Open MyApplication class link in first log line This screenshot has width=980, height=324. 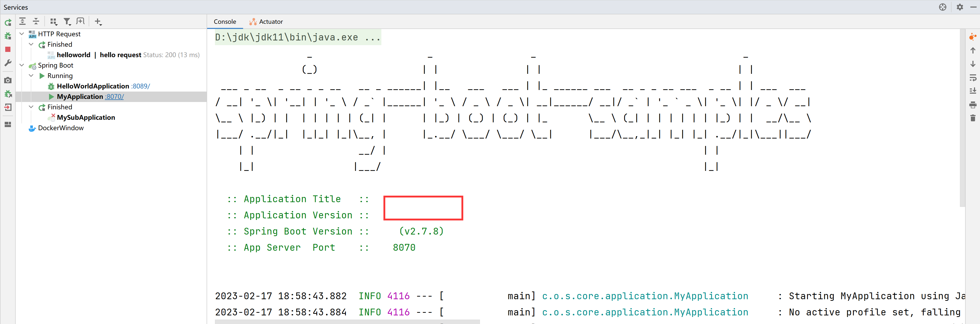coord(645,296)
